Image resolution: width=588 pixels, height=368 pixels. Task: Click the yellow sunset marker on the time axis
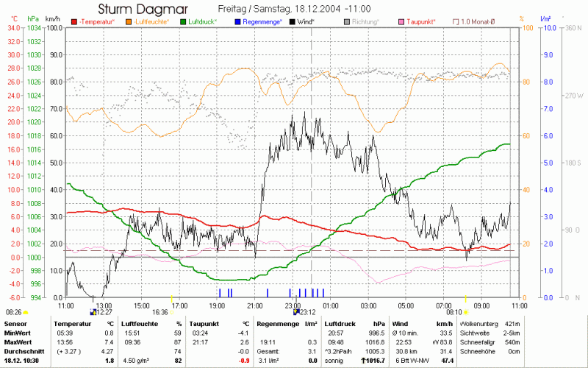172,299
